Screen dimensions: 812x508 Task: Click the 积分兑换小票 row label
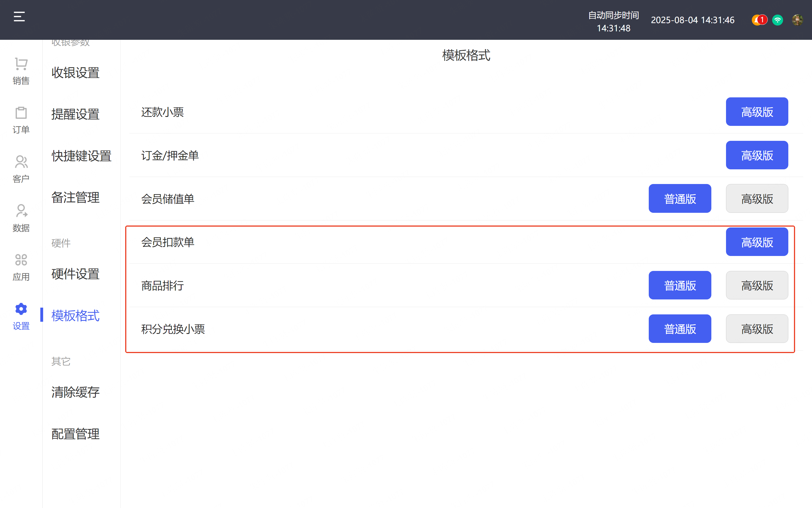pyautogui.click(x=173, y=329)
